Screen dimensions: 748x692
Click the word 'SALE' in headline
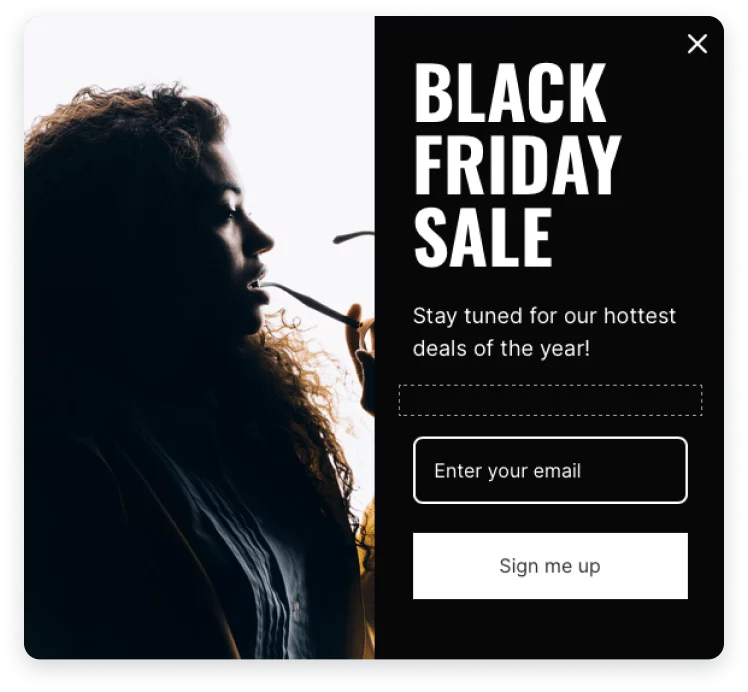(483, 237)
